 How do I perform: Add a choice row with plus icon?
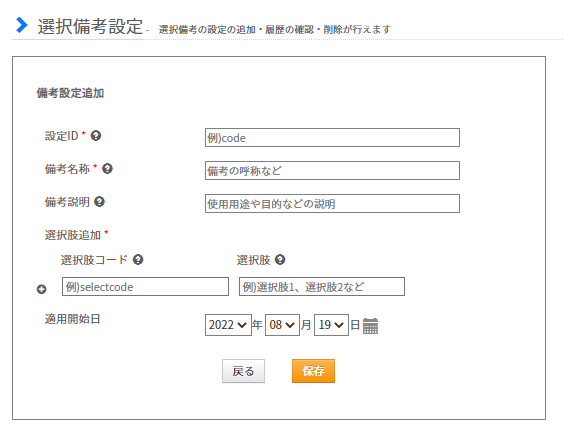coord(42,289)
